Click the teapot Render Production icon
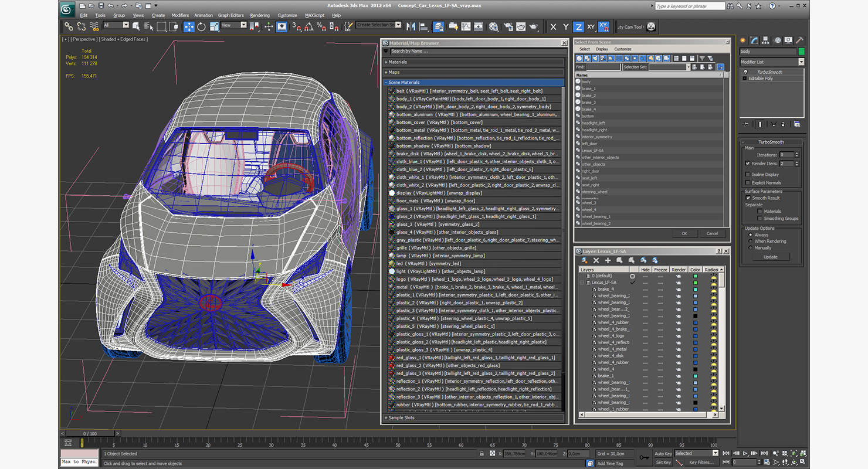868x469 pixels. pyautogui.click(x=533, y=26)
